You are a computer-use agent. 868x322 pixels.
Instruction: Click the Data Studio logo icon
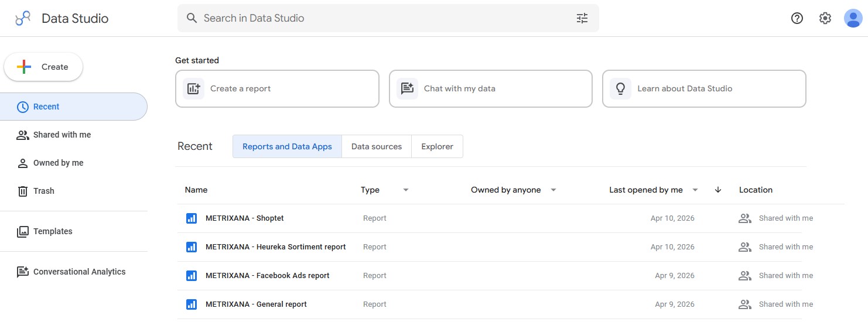click(23, 18)
